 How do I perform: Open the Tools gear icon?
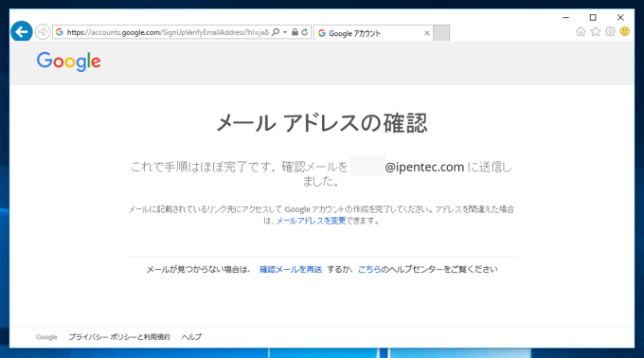click(610, 31)
